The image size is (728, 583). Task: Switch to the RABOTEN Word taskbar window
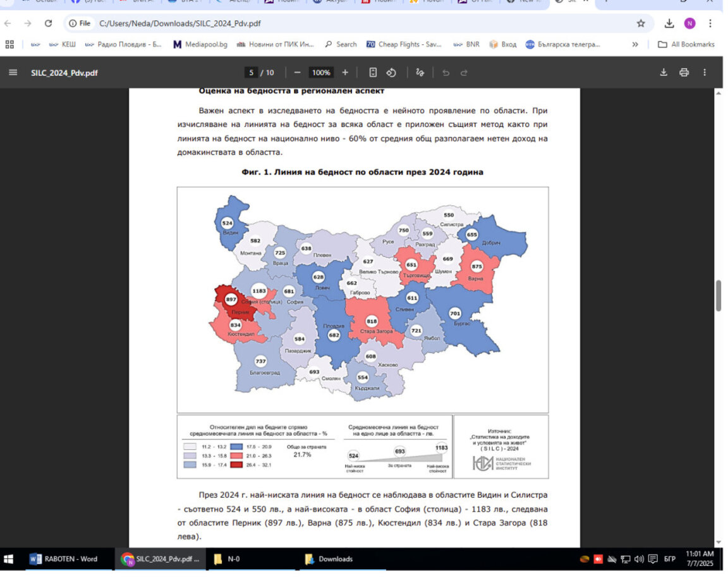(x=64, y=559)
